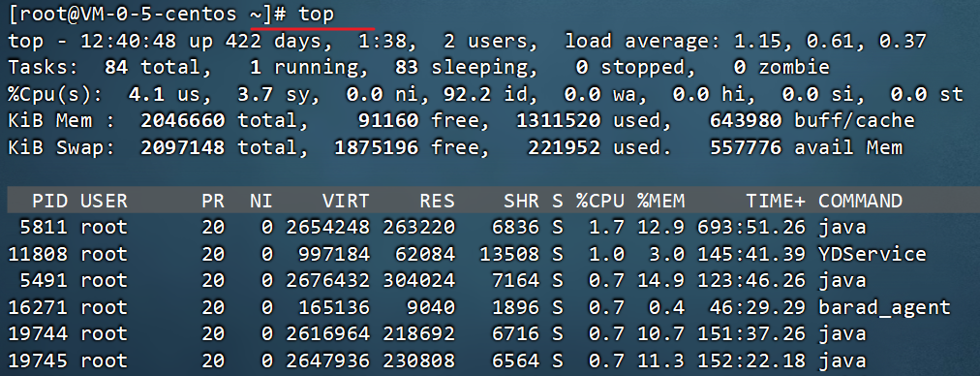Screen dimensions: 980x376
Task: Click RES value '304024'
Action: click(419, 280)
